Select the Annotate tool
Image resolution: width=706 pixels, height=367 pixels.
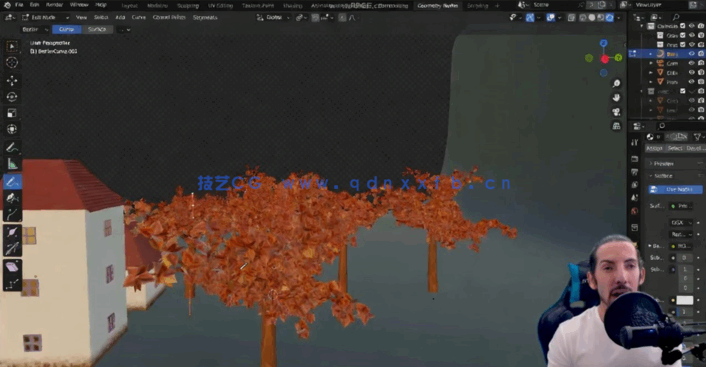coord(12,147)
